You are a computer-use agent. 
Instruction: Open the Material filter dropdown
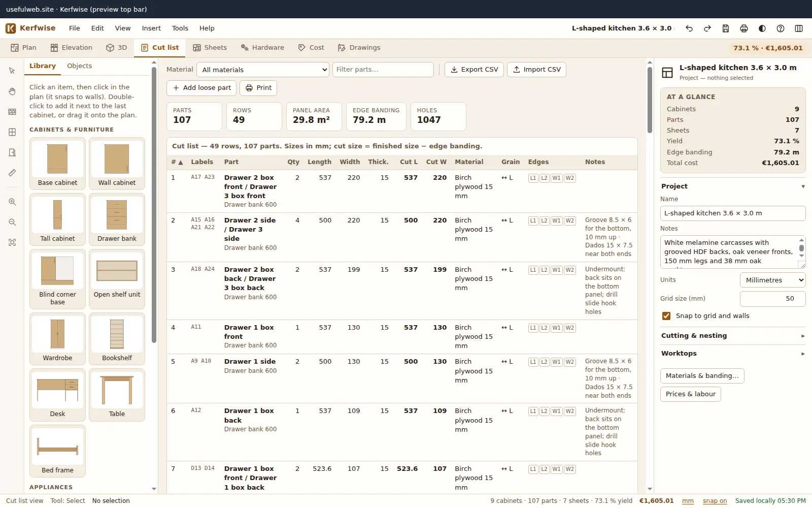click(263, 70)
